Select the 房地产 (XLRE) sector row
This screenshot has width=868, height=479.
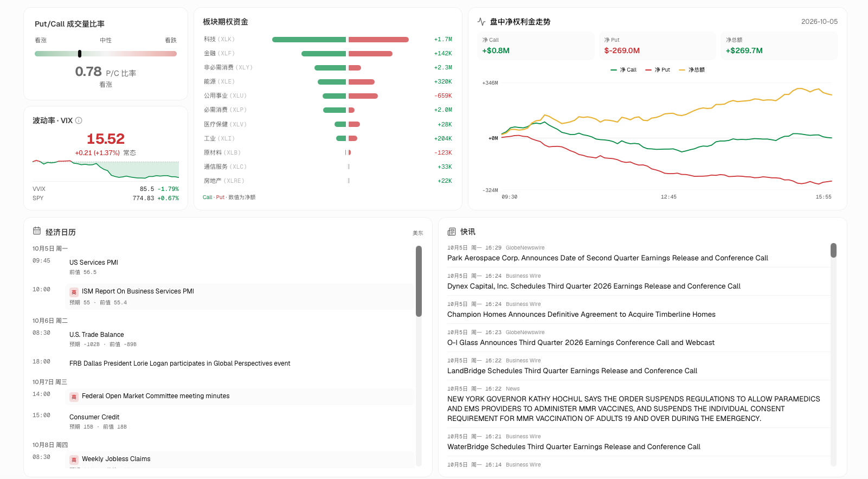[x=328, y=181]
